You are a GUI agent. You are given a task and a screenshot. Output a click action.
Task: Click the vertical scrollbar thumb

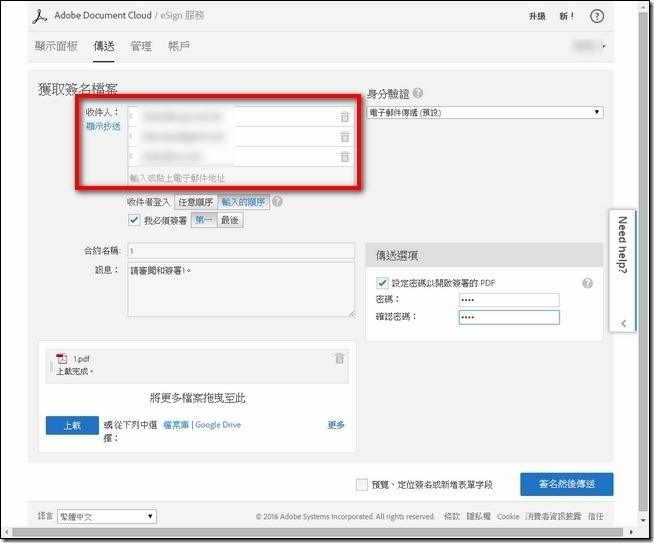[643, 261]
